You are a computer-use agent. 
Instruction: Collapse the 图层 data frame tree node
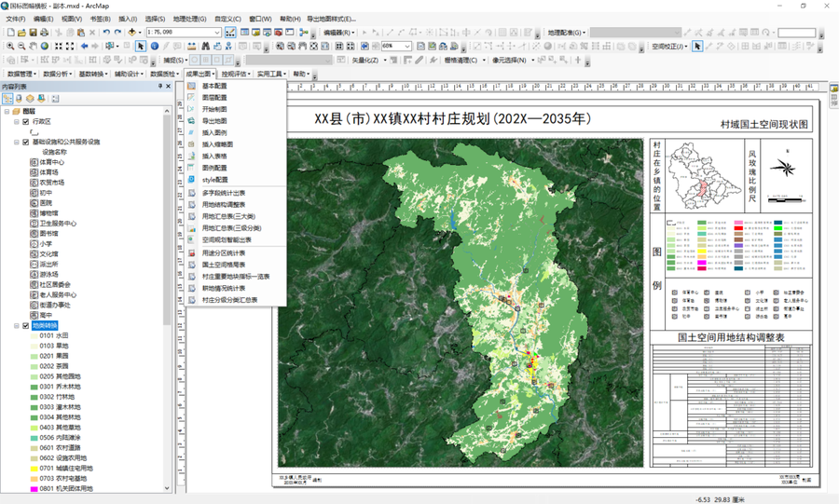[7, 111]
